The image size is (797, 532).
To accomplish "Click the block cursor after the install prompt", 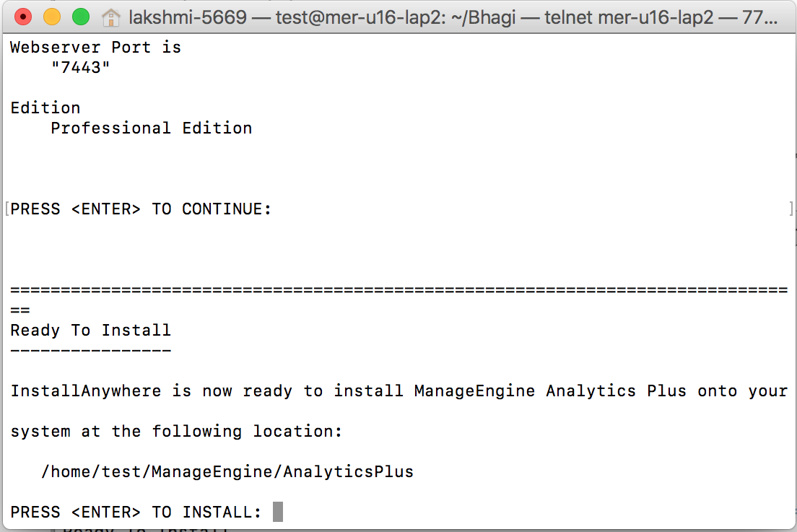I will click(x=278, y=512).
